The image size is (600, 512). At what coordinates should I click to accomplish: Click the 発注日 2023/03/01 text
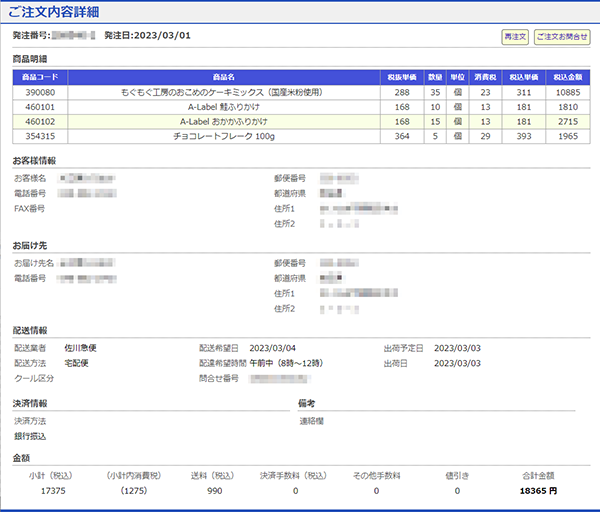pos(147,36)
